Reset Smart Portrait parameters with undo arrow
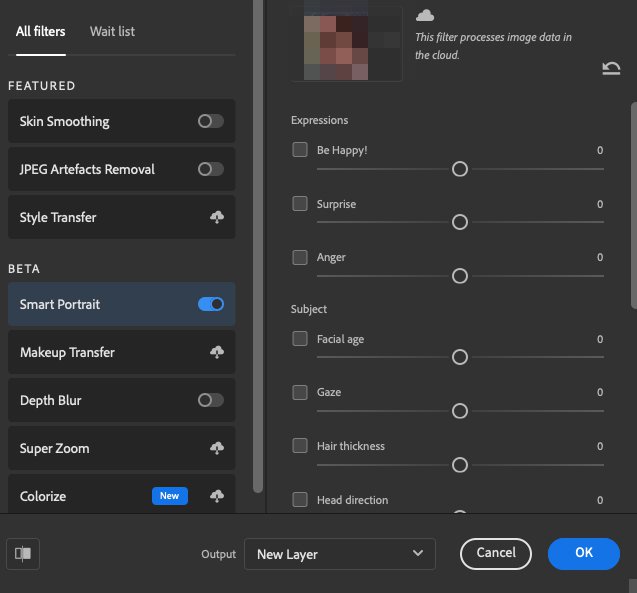Viewport: 637px width, 593px height. 611,68
